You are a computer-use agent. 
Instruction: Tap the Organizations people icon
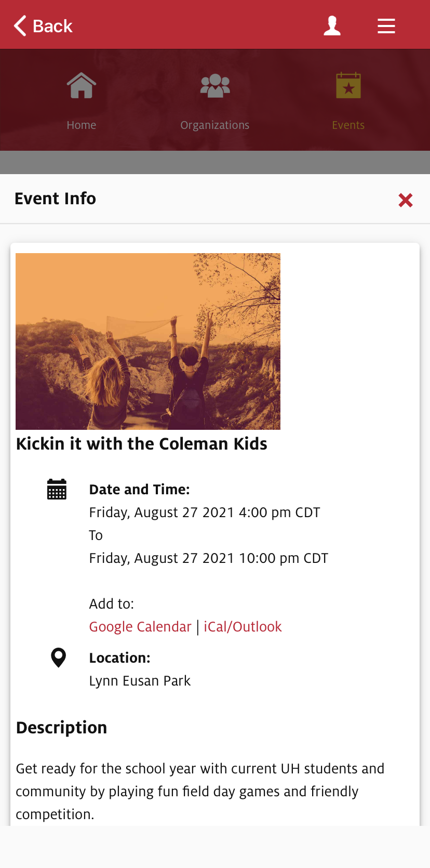click(215, 86)
